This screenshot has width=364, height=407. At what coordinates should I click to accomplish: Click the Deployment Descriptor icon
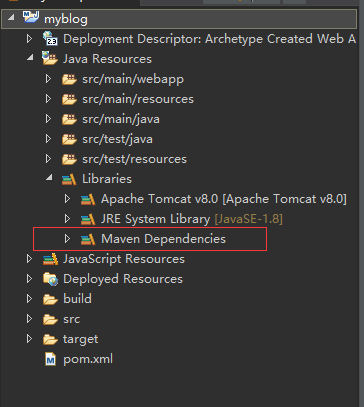[50, 38]
